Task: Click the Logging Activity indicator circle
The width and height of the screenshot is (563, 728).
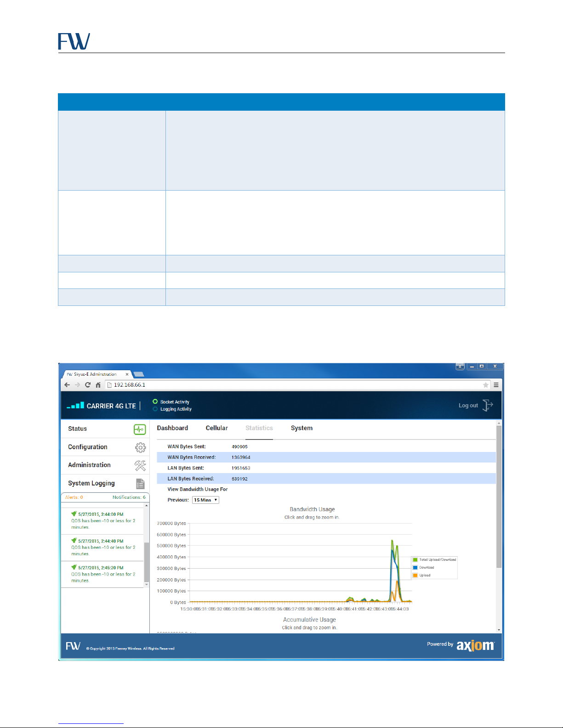Action: 155,409
